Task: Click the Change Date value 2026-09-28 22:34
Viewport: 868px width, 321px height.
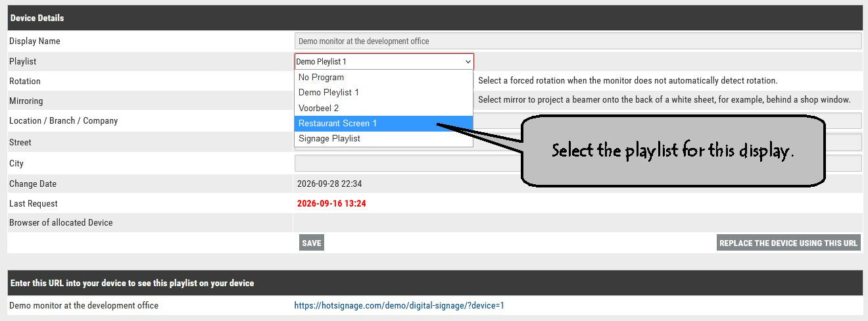Action: pyautogui.click(x=329, y=184)
